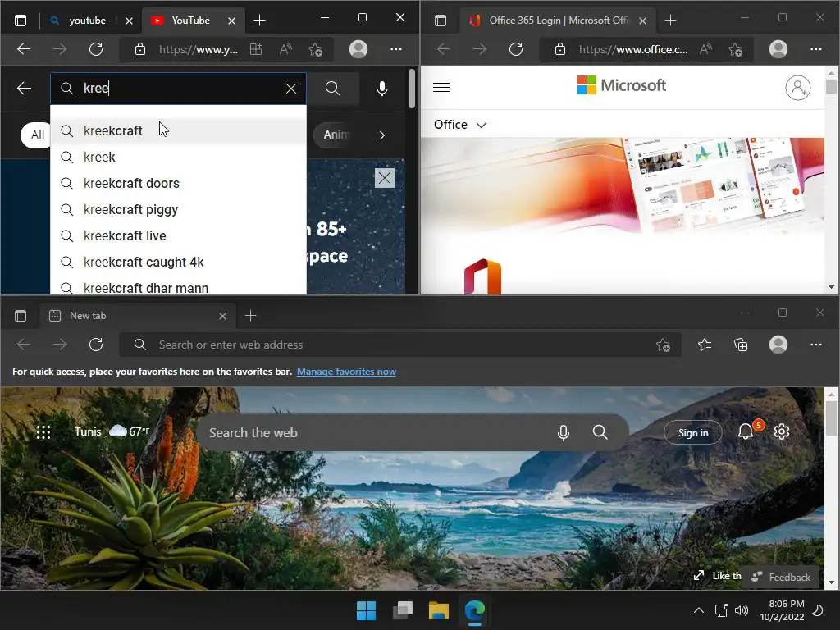Open Settings and more in New tab window
Viewport: 840px width, 630px height.
coord(816,345)
